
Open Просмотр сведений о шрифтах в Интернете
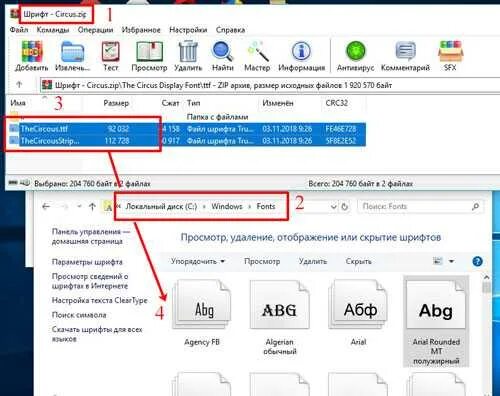pos(90,281)
